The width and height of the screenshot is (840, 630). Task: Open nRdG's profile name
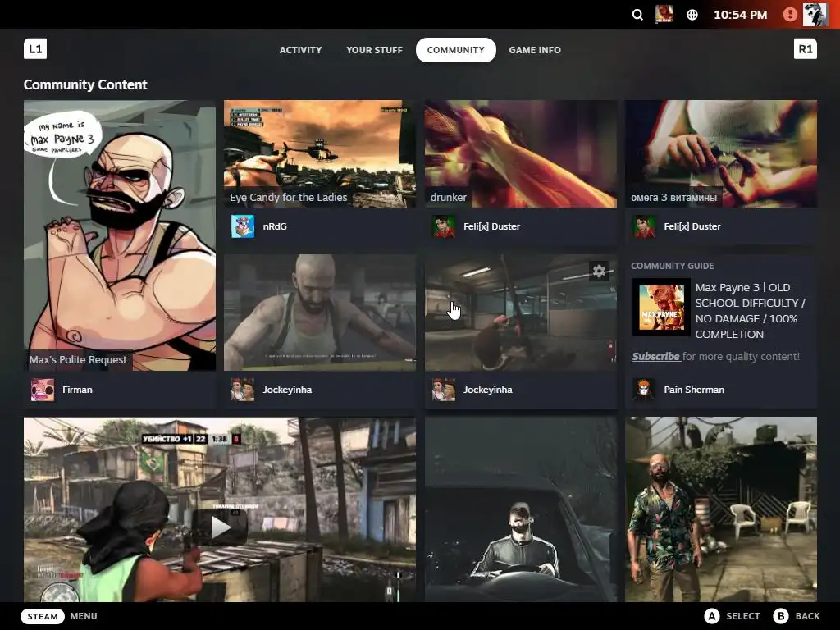275,226
